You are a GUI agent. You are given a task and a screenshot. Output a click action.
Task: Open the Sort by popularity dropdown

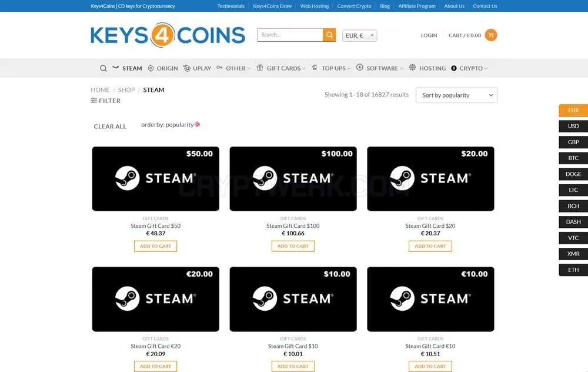[456, 95]
